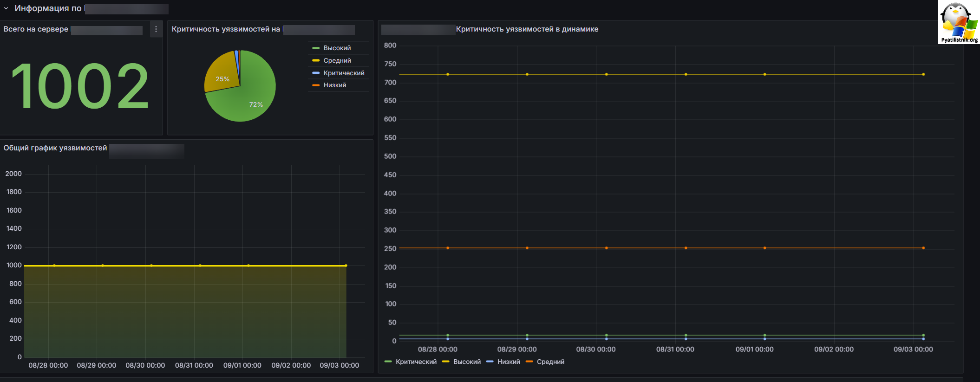Click the Всего на сервере panel title

(36, 29)
